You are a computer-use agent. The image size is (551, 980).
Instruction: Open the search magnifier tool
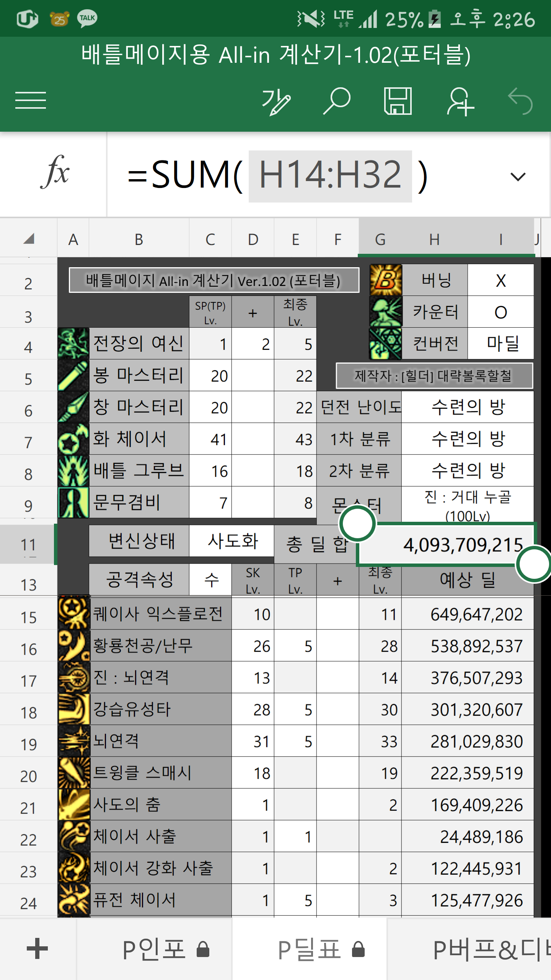tap(337, 101)
